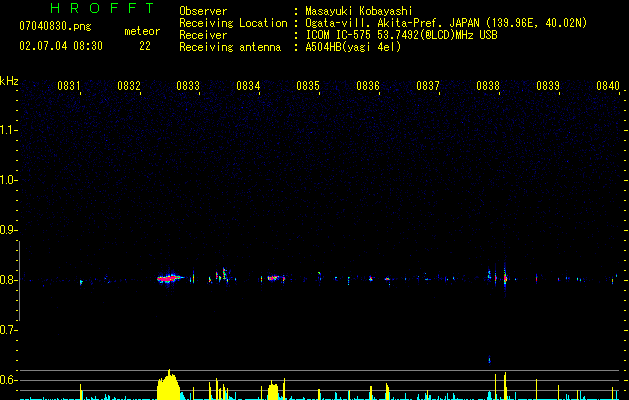Click the gray vertical range bar at left

point(19,281)
